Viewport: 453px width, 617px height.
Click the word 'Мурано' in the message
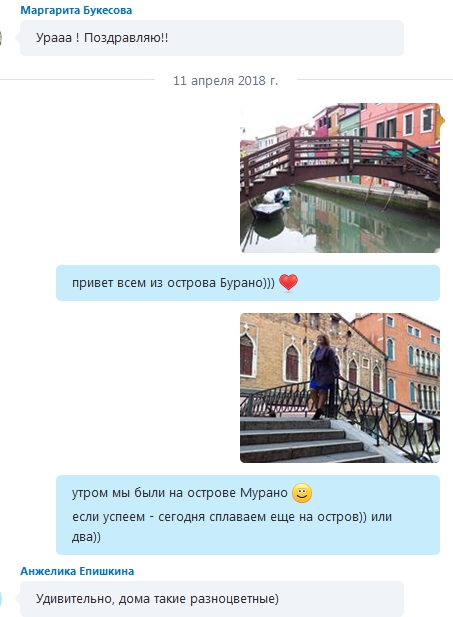click(264, 493)
